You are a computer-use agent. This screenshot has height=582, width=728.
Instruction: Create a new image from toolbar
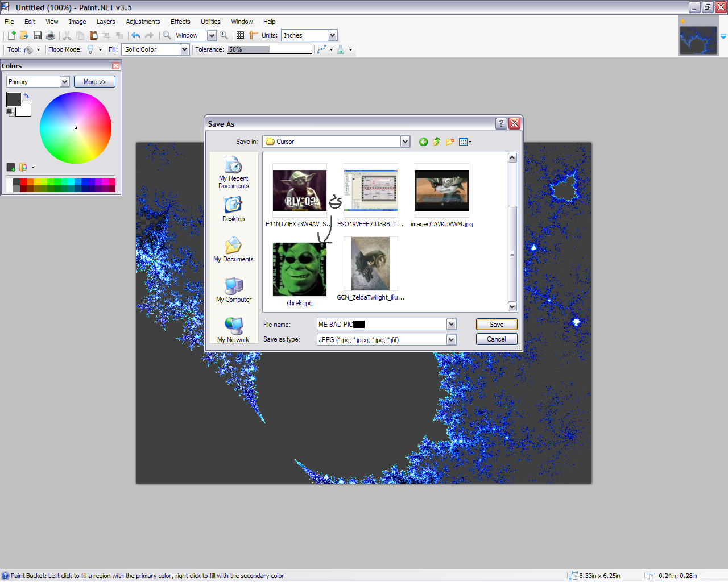coord(11,35)
